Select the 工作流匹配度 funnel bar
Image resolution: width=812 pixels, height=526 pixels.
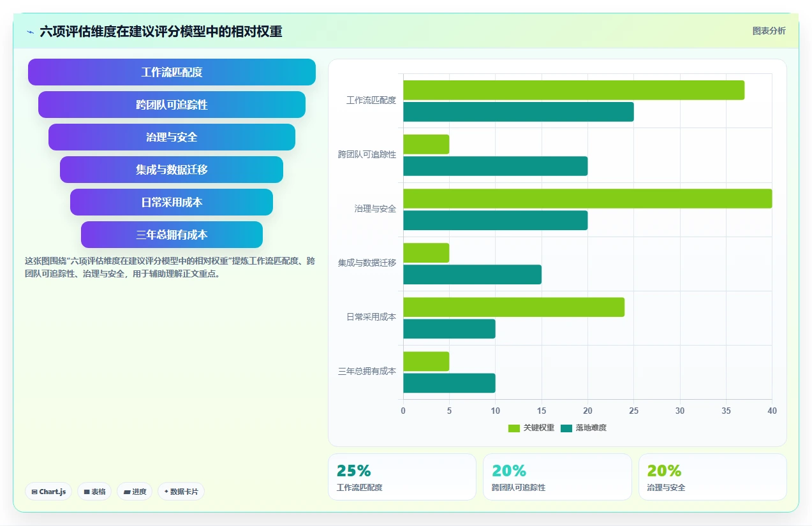coord(172,72)
